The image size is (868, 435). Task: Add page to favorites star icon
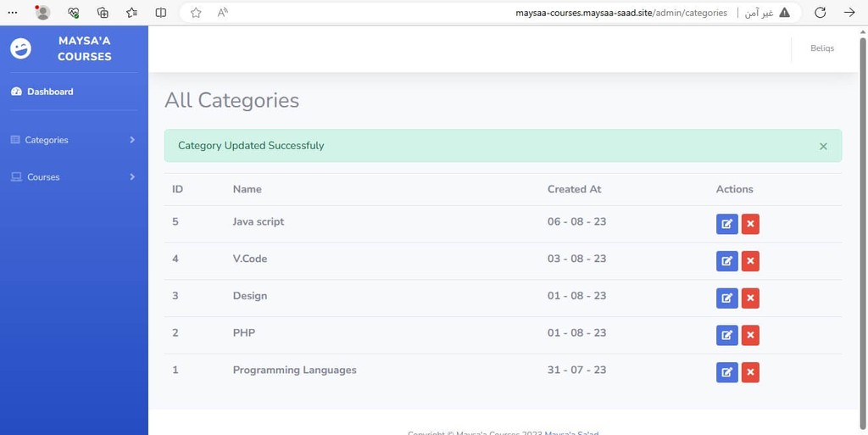(196, 13)
